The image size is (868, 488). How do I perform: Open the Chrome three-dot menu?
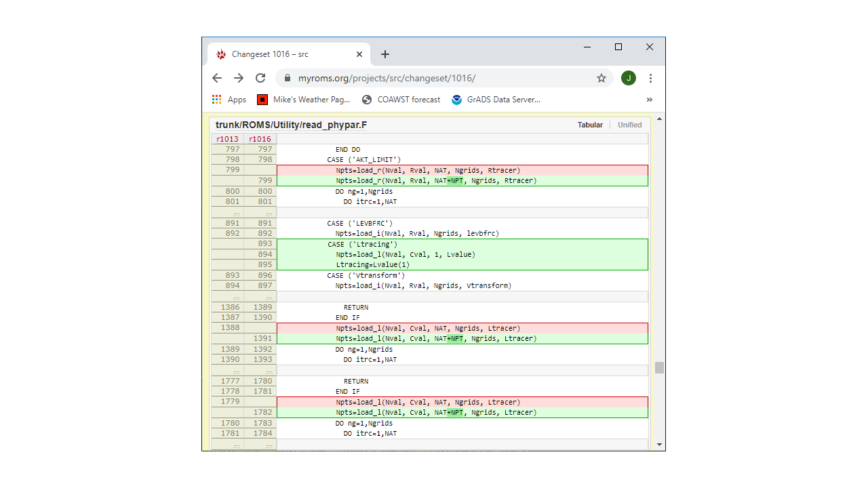(x=650, y=78)
